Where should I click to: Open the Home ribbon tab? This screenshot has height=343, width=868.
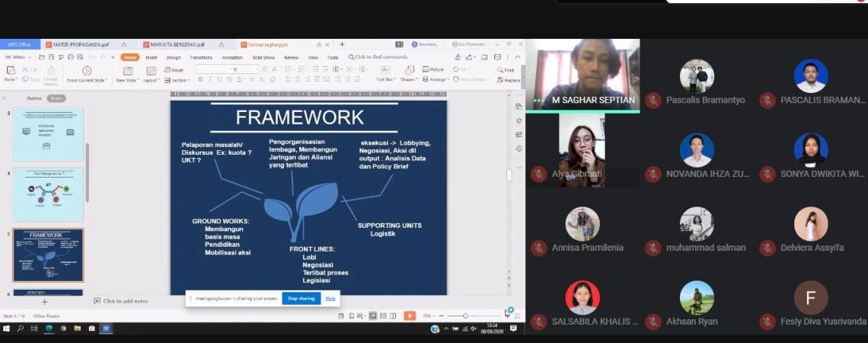130,57
